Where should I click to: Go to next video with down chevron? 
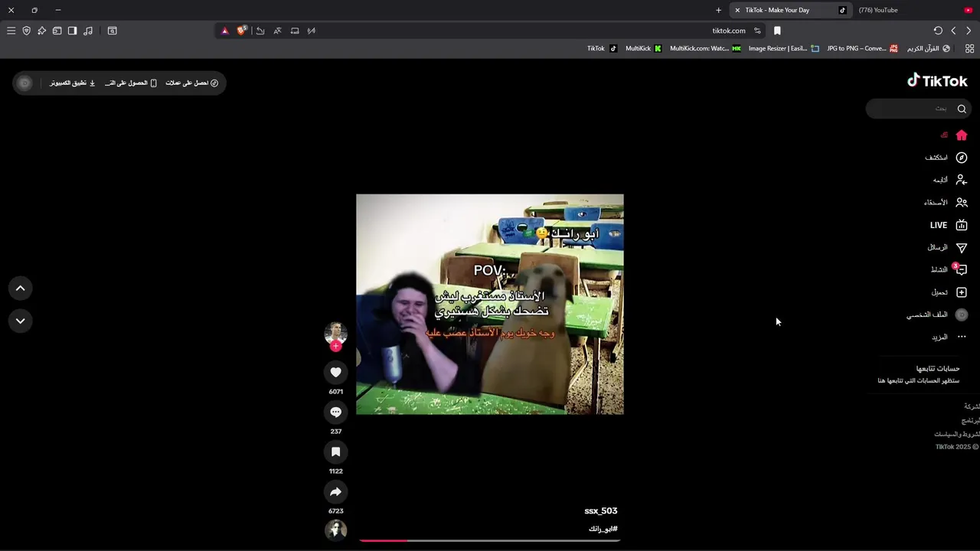21,321
